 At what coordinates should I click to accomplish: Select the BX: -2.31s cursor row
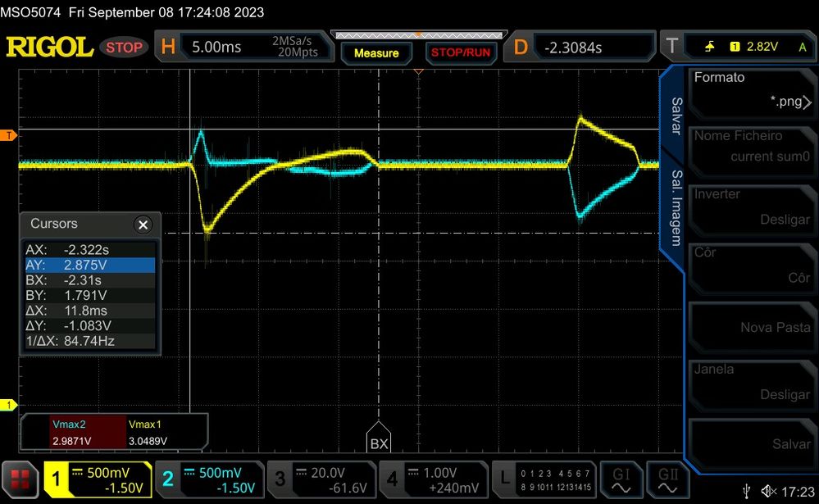[x=90, y=280]
